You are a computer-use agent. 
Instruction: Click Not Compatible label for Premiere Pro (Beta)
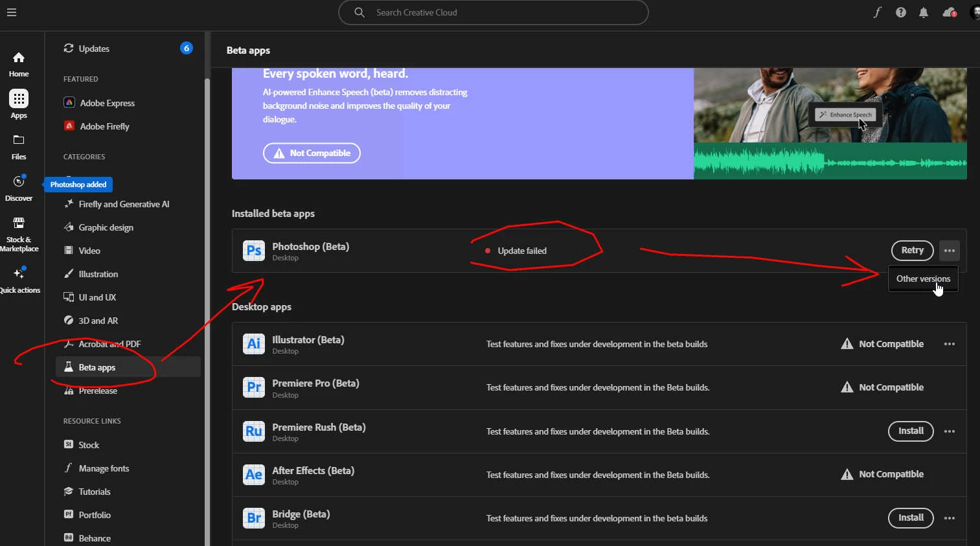(891, 387)
